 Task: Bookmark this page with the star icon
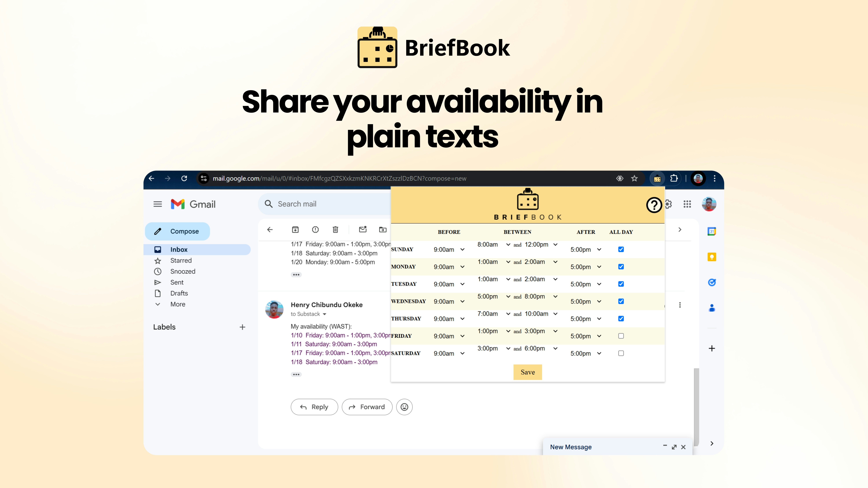click(635, 178)
